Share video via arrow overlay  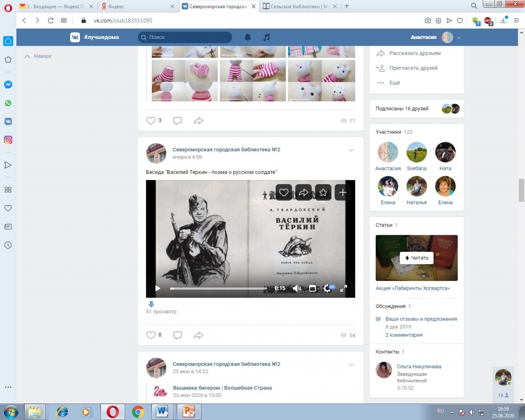coord(304,192)
